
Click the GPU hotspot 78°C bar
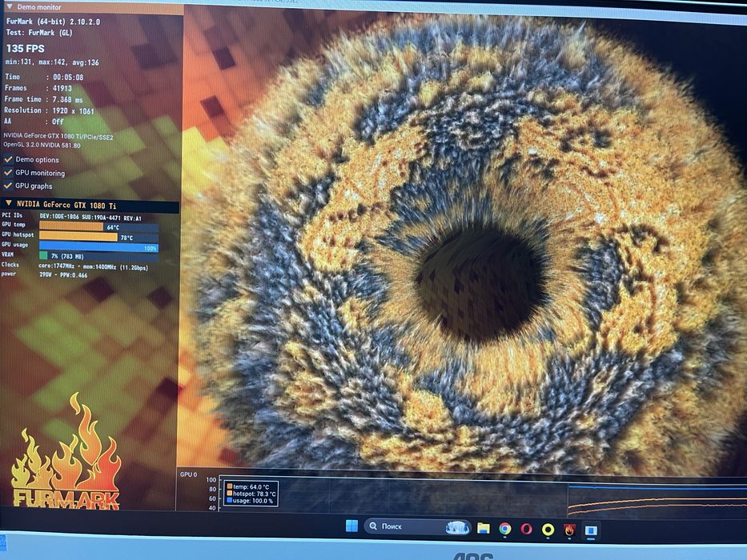(x=98, y=236)
